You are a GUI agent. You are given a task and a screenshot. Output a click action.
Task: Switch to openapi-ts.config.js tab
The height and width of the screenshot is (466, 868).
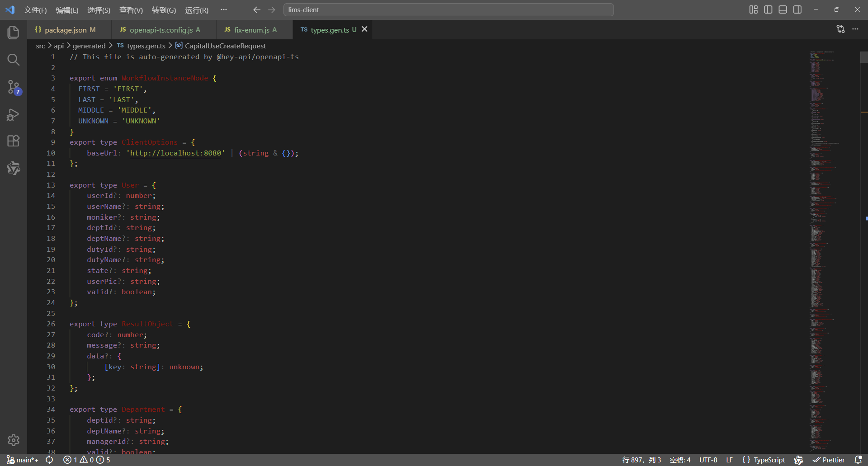click(164, 30)
